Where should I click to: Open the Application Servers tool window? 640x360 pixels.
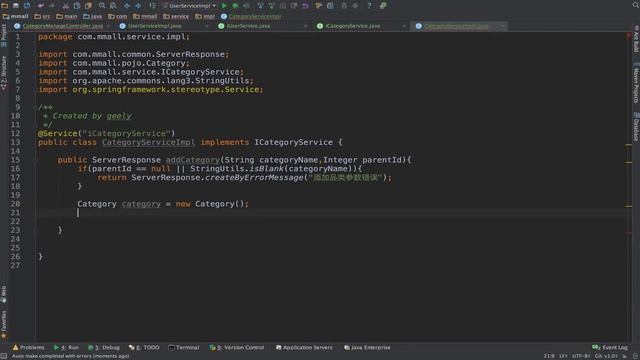click(x=304, y=347)
